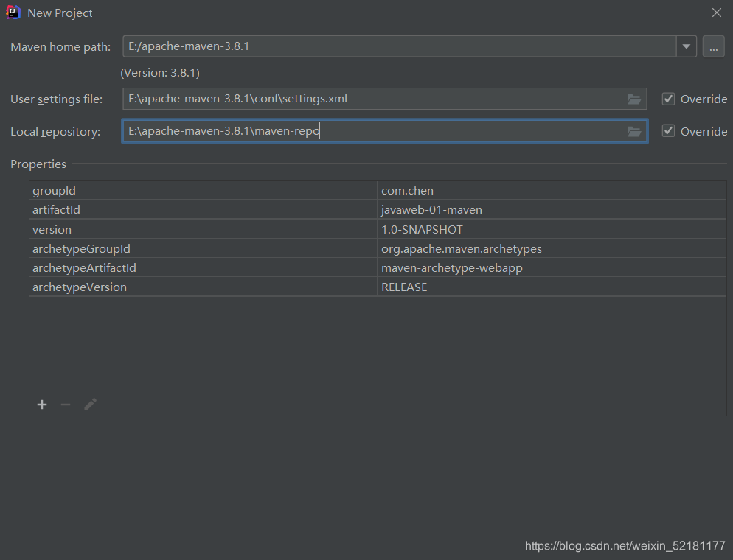Close the New Project dialog
This screenshot has width=733, height=560.
[717, 13]
